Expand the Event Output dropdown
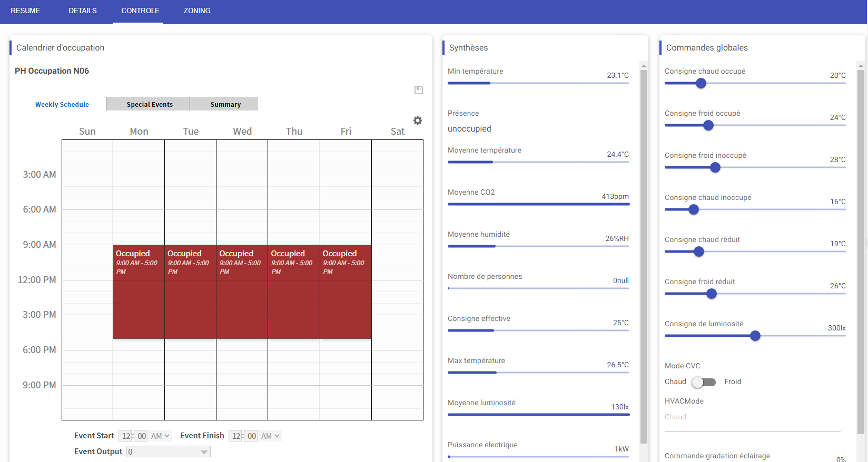The width and height of the screenshot is (868, 462). (204, 452)
